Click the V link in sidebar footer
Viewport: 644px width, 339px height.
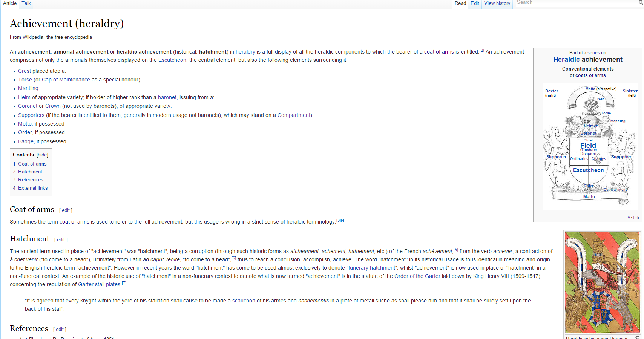(629, 218)
